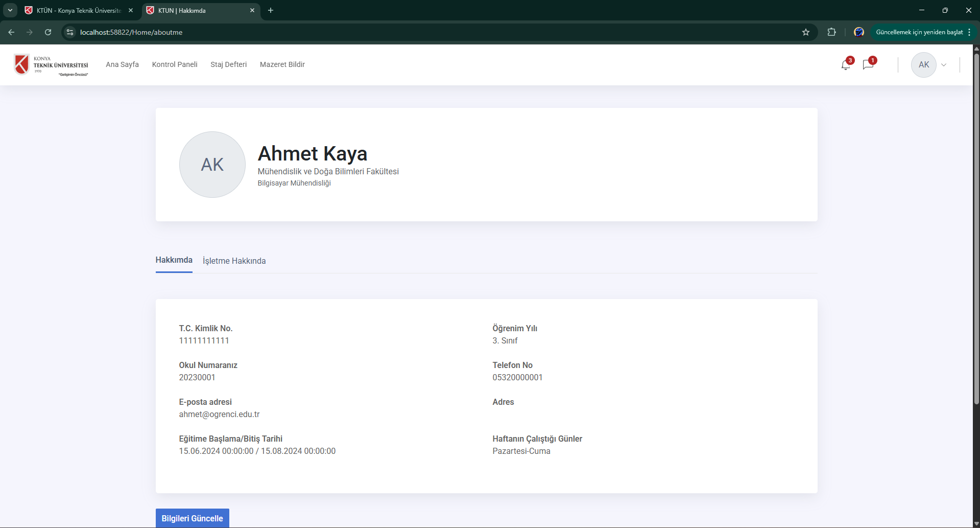Switch to the İşletme Hakkında tab
The height and width of the screenshot is (528, 980).
[234, 261]
